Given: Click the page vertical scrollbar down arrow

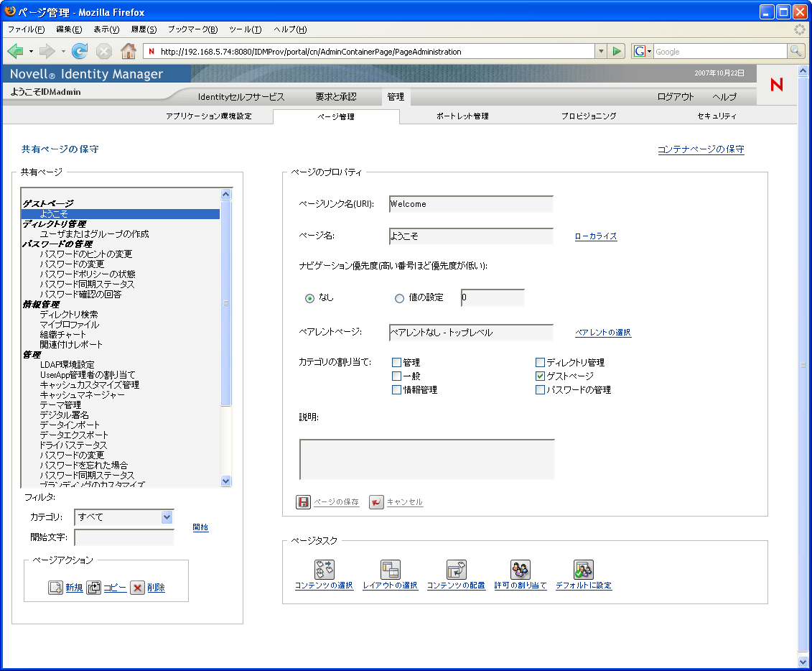Looking at the screenshot, I should [x=803, y=662].
